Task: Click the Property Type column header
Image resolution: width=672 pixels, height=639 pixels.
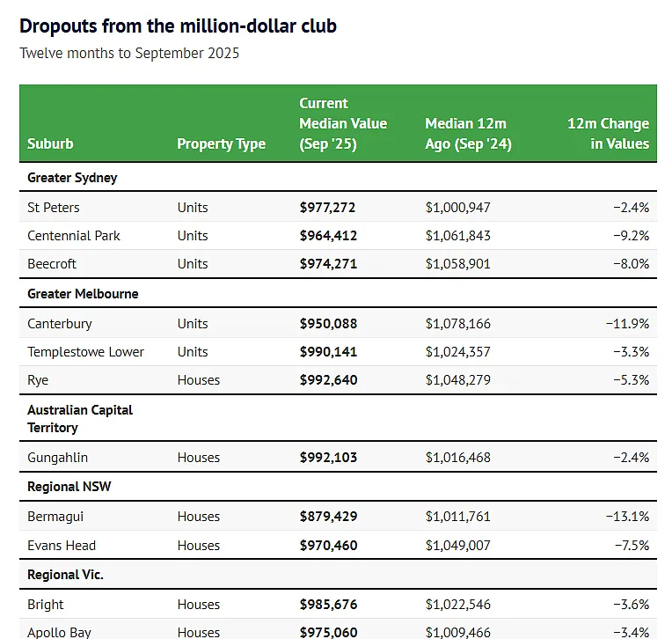Action: [x=221, y=143]
